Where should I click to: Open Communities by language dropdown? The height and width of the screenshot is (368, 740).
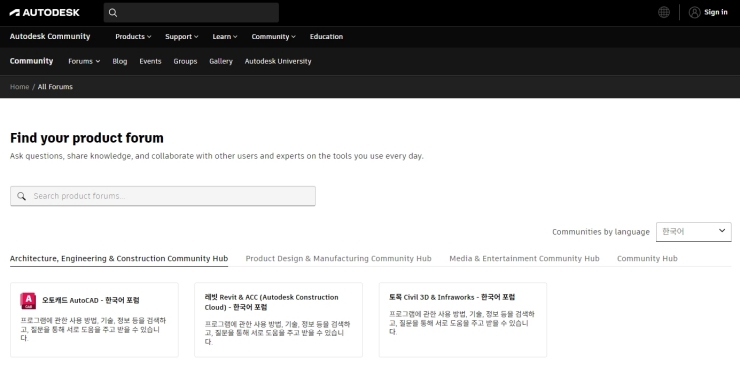(693, 232)
